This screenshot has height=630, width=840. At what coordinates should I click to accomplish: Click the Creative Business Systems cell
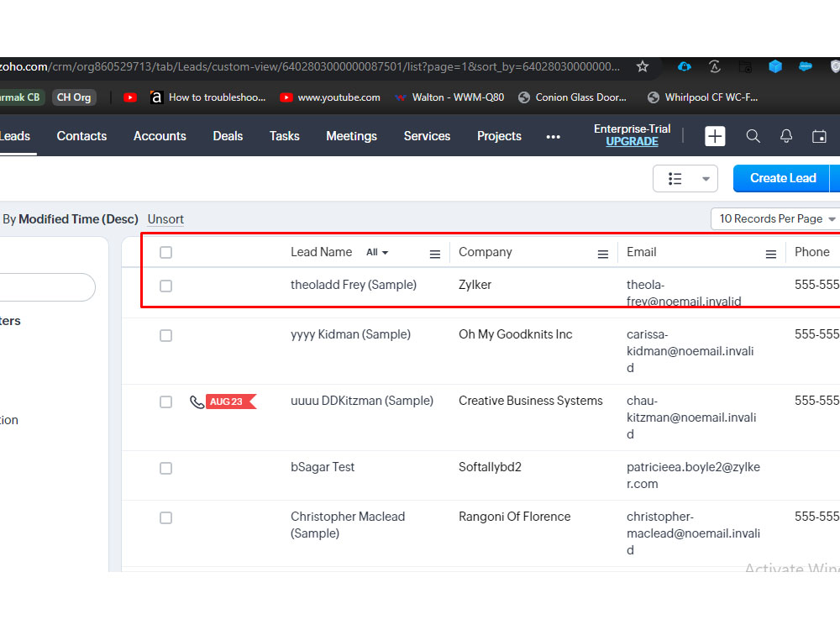[x=530, y=401]
